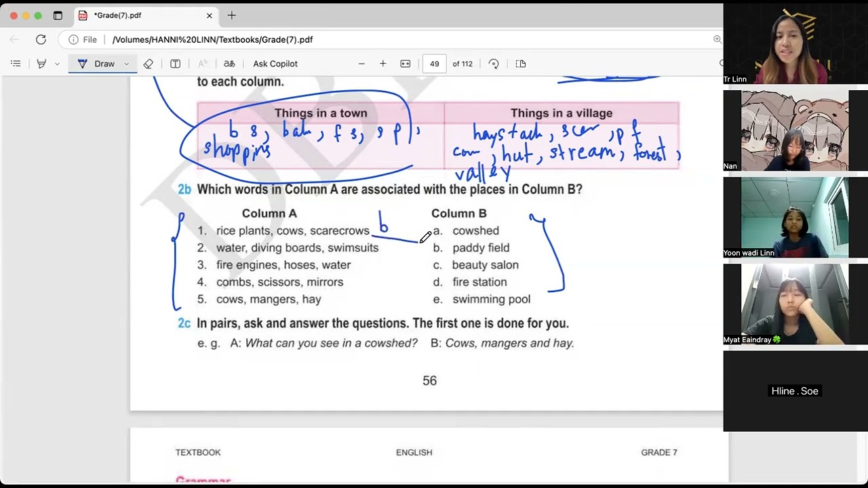Click the 'of 112' page count text

point(462,64)
